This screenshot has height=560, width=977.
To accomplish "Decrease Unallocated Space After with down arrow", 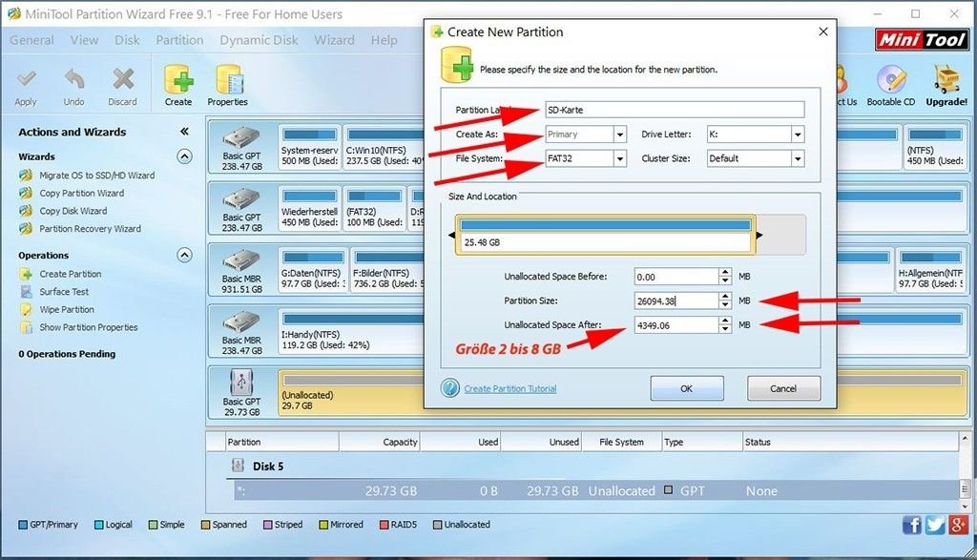I will [x=725, y=329].
